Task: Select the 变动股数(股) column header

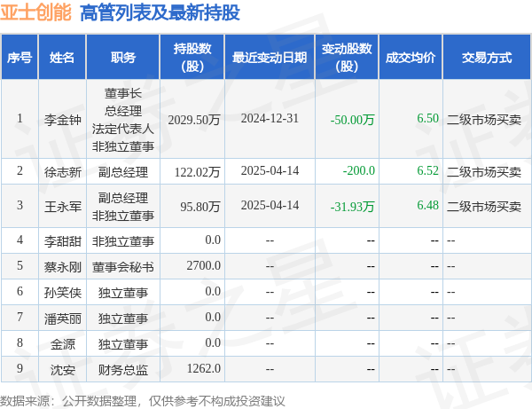Action: [x=347, y=58]
